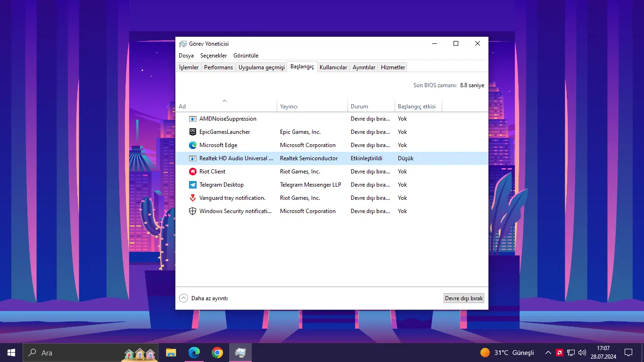Viewport: 644px width, 362px height.
Task: Select the Başlangıç tab
Action: coord(302,67)
